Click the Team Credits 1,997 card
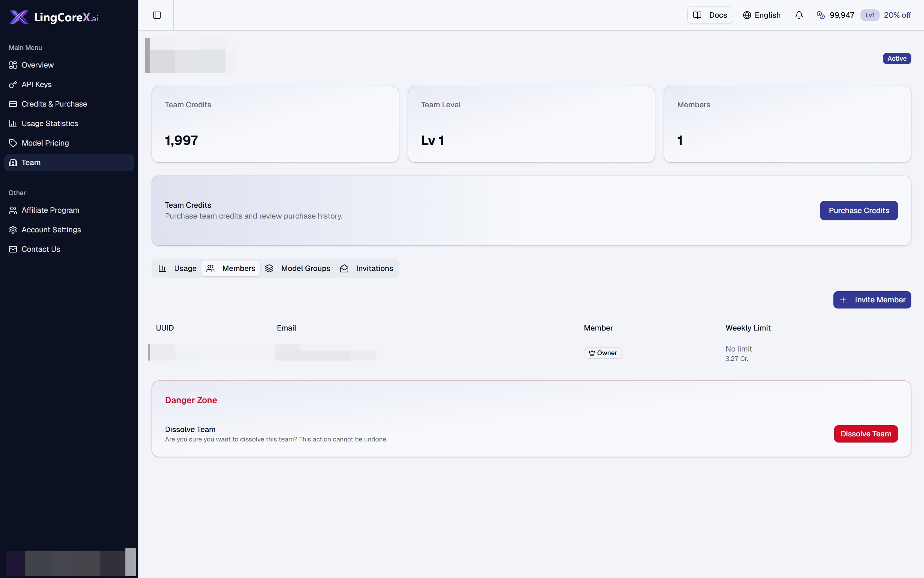Image resolution: width=924 pixels, height=578 pixels. [x=275, y=124]
